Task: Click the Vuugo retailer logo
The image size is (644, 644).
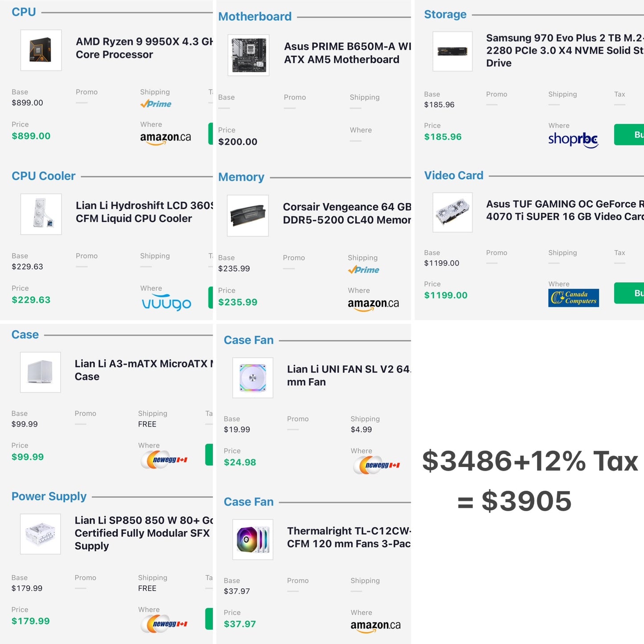Action: click(x=166, y=303)
